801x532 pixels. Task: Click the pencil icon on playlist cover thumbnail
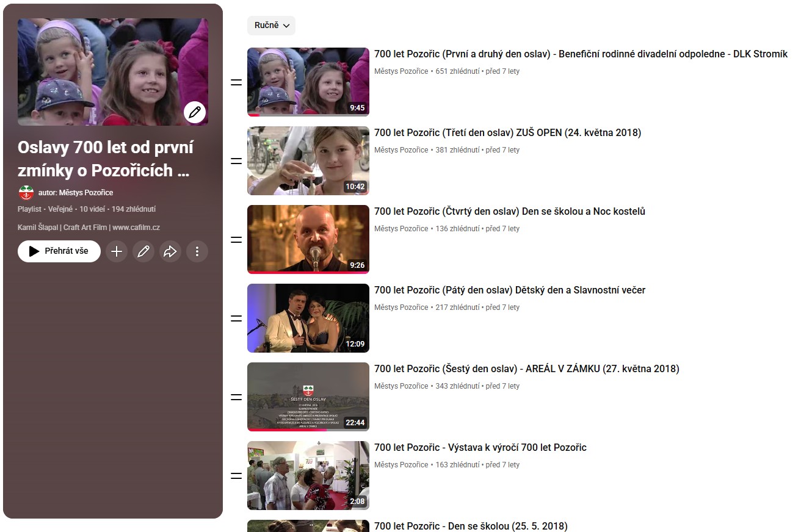click(x=195, y=112)
